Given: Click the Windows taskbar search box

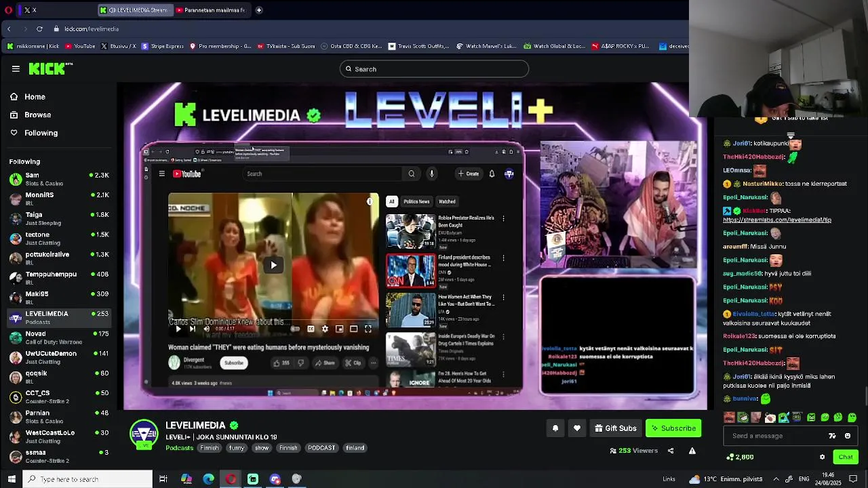Looking at the screenshot, I should 88,479.
